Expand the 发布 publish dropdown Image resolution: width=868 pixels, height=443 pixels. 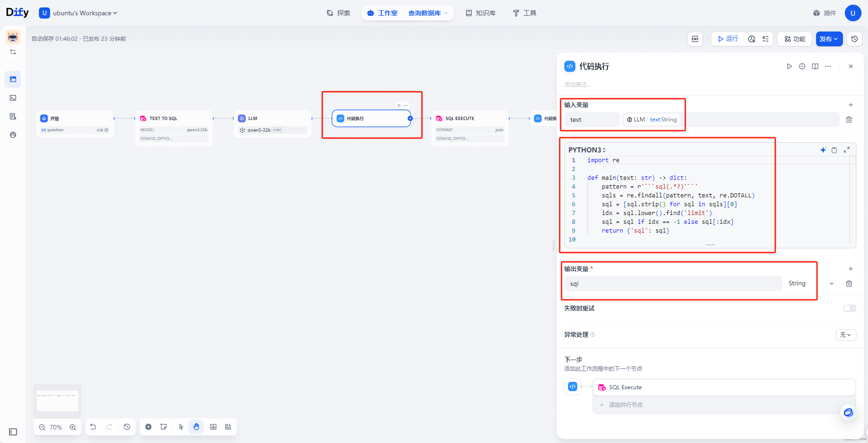click(x=829, y=39)
